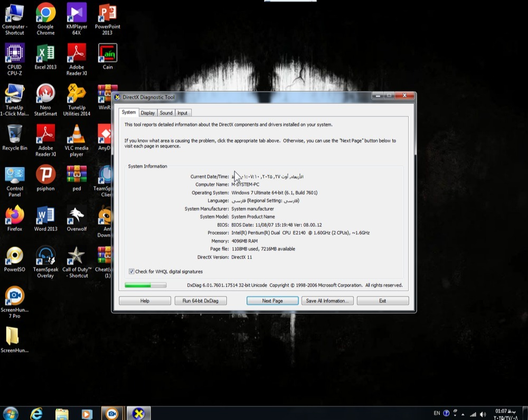The image size is (528, 420).
Task: Launch Call of Duty shortcut icon
Action: pyautogui.click(x=77, y=262)
